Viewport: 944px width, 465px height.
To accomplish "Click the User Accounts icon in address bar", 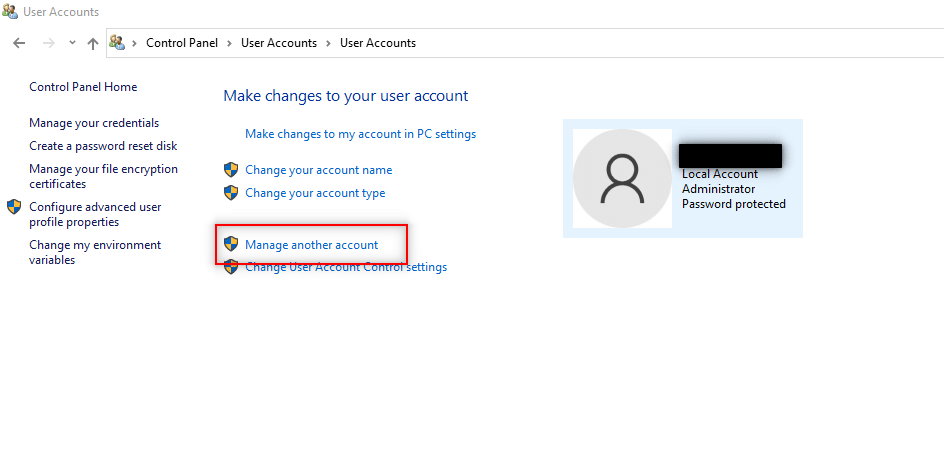I will pos(117,43).
